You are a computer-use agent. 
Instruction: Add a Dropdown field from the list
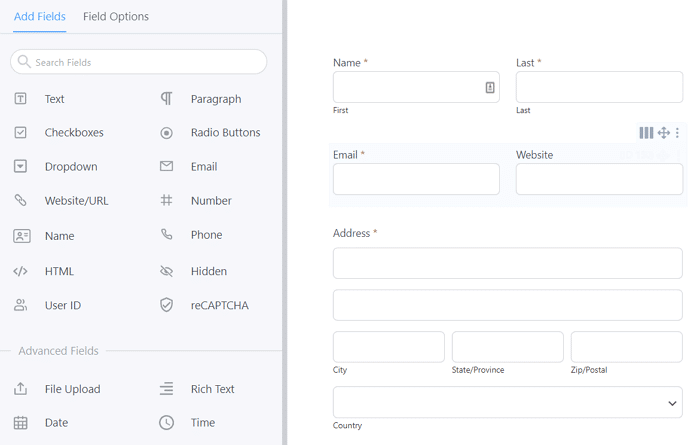pyautogui.click(x=70, y=167)
